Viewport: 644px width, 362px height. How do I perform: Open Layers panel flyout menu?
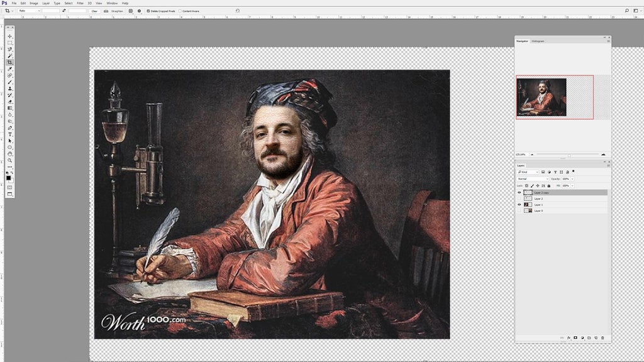coord(608,165)
